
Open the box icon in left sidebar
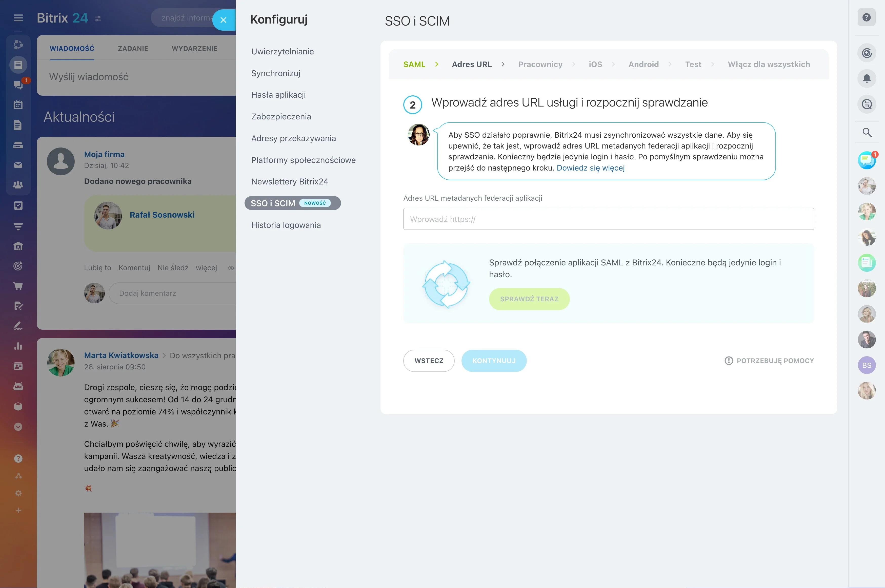click(18, 407)
